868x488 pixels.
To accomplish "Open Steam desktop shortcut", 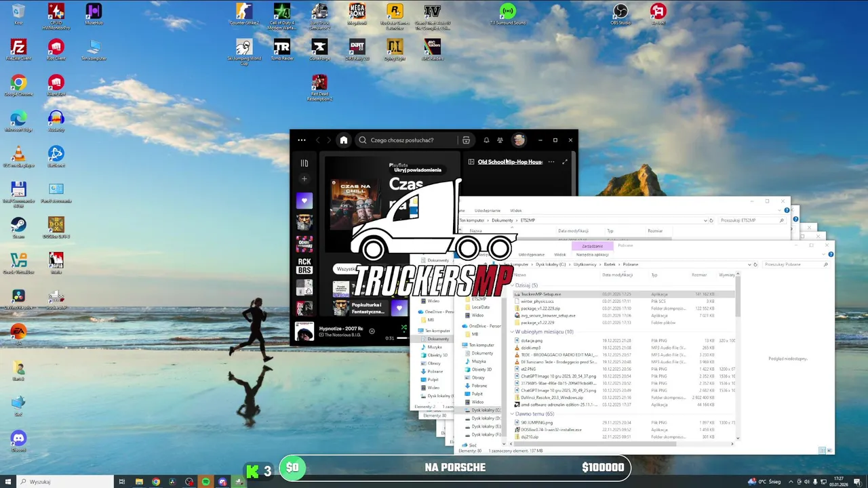I will [x=18, y=228].
